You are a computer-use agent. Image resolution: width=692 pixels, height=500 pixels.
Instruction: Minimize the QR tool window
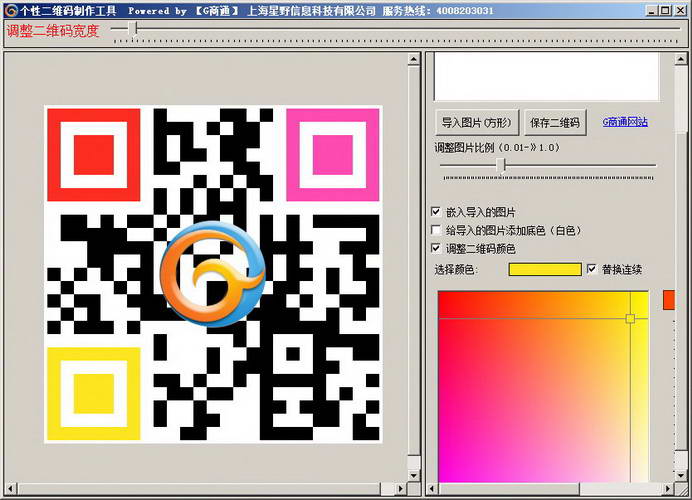(x=652, y=11)
